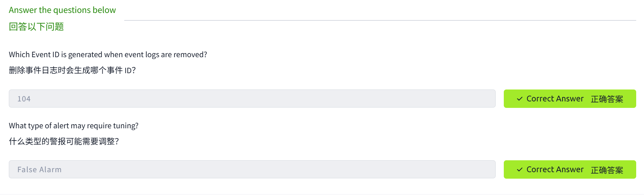
Task: Click the "Answer the questions below" heading
Action: 62,10
